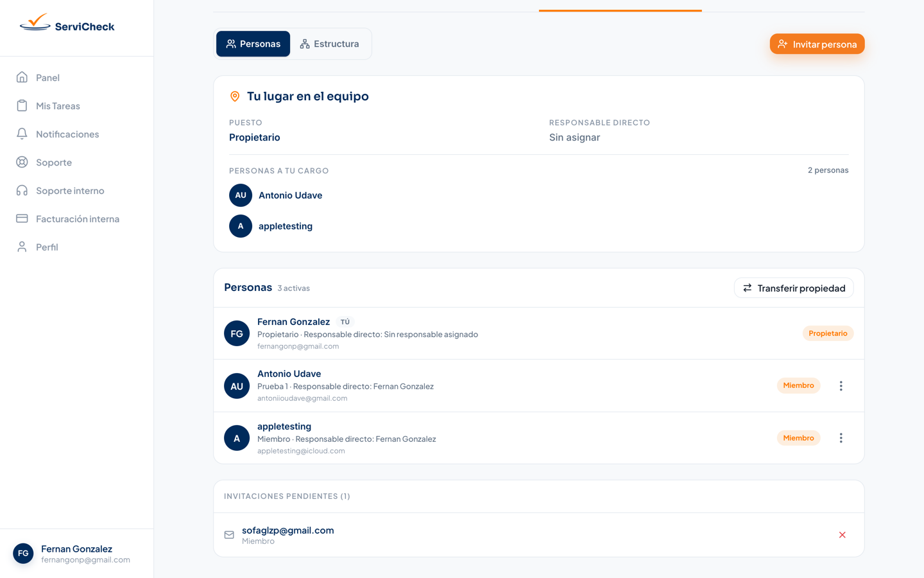This screenshot has width=924, height=578.
Task: Open Mis Tareas clipboard icon
Action: point(22,106)
